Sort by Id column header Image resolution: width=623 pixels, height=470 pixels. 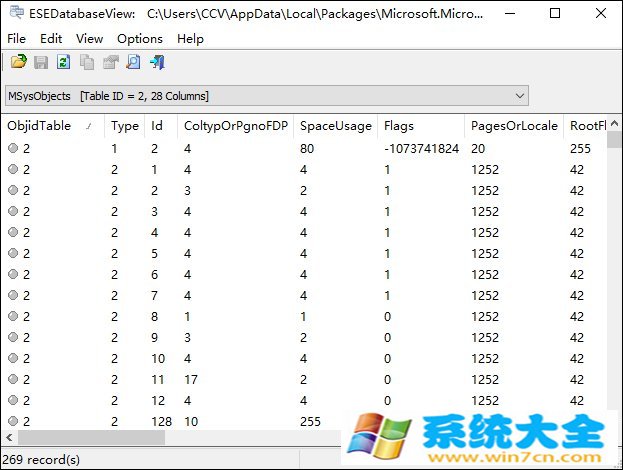161,126
